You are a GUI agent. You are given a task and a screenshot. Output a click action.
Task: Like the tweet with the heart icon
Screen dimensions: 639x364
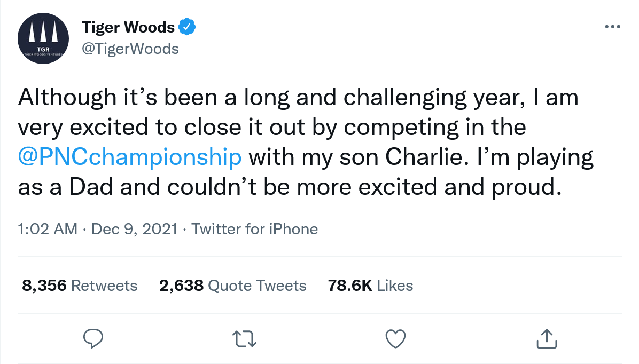point(395,338)
